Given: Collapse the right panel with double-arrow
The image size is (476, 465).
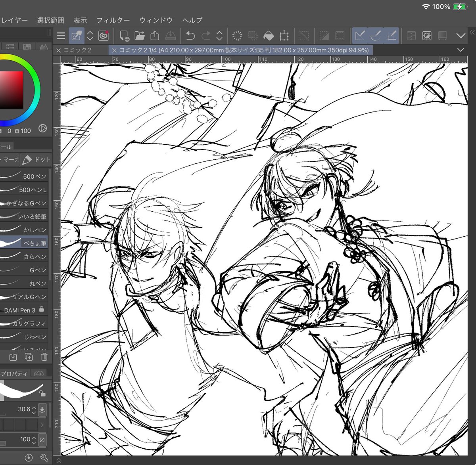Looking at the screenshot, I should [x=472, y=33].
